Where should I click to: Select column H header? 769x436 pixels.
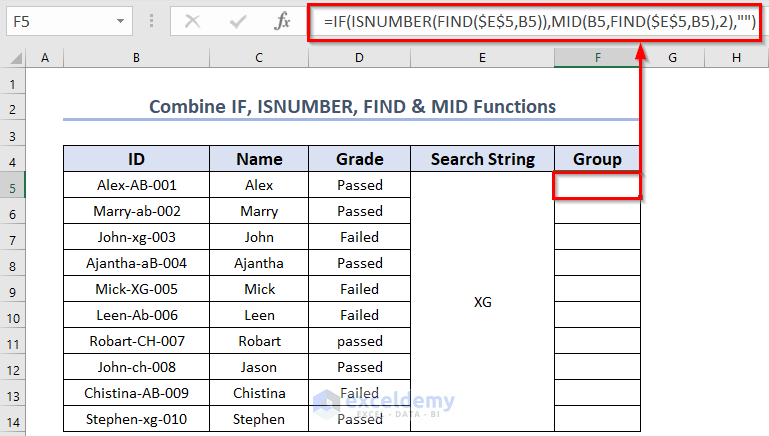pyautogui.click(x=736, y=59)
